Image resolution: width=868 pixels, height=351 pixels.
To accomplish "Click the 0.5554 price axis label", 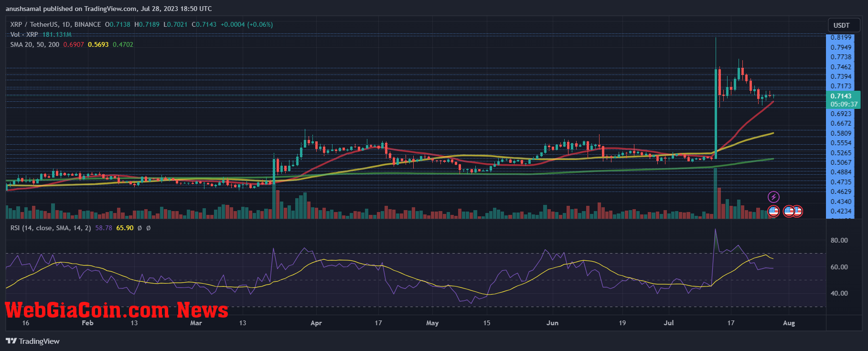I will pyautogui.click(x=841, y=143).
